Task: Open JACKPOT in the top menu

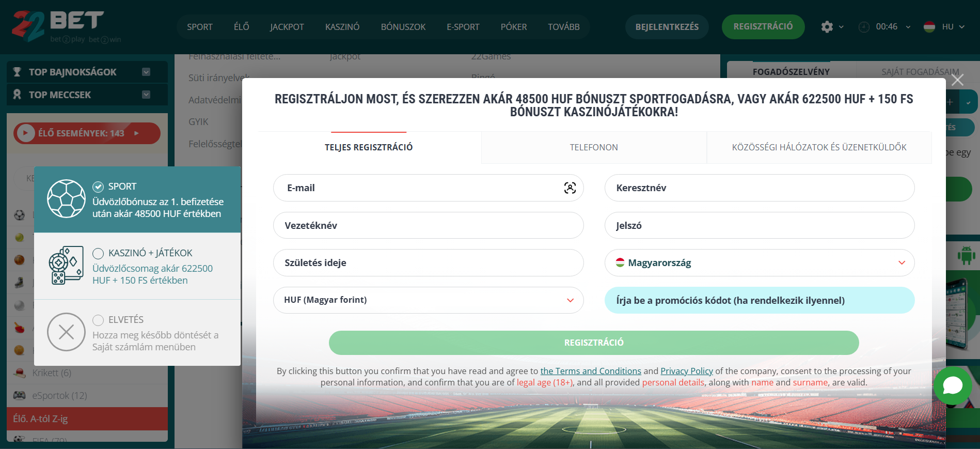Action: click(287, 27)
